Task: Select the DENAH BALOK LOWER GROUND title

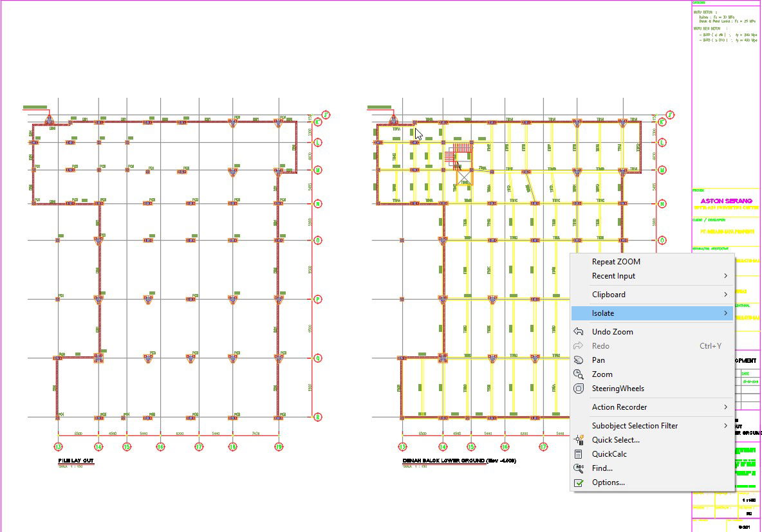Action: (x=459, y=461)
